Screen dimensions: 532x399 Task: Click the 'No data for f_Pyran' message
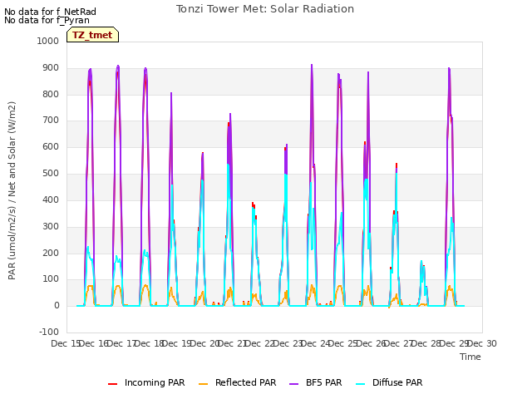tap(47, 20)
